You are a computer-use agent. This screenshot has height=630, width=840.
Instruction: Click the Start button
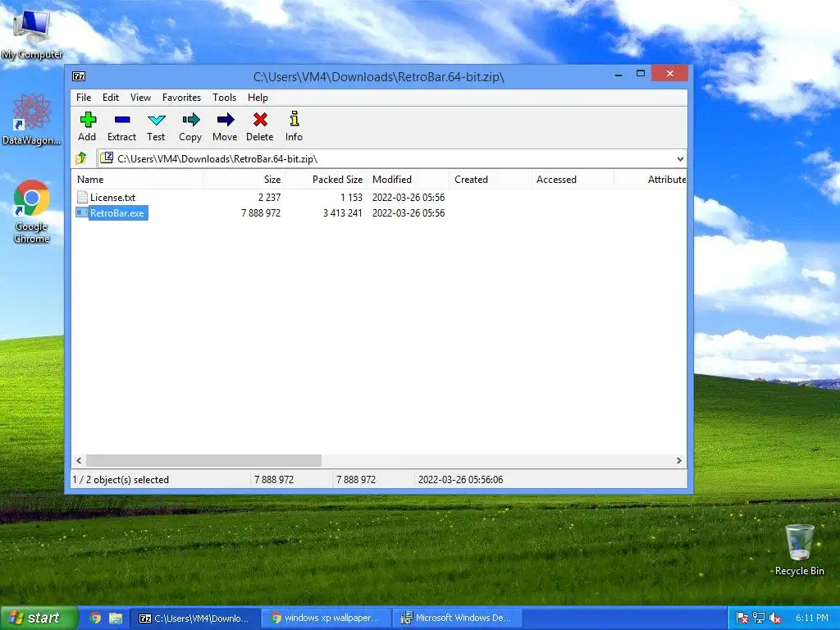tap(38, 619)
